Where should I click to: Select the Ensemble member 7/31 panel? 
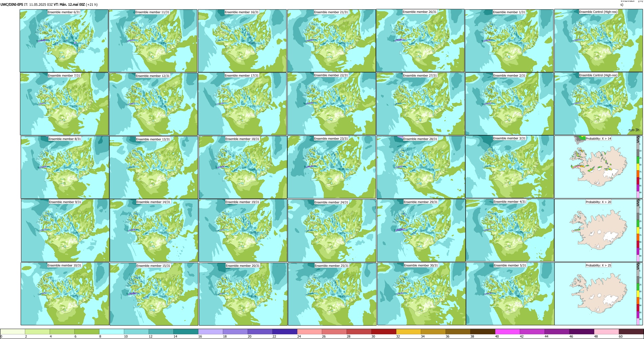(x=64, y=104)
